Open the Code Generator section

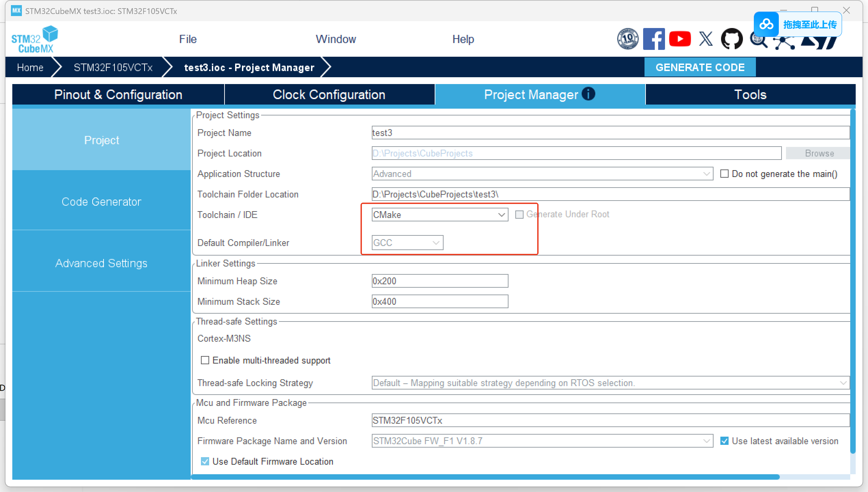(101, 202)
